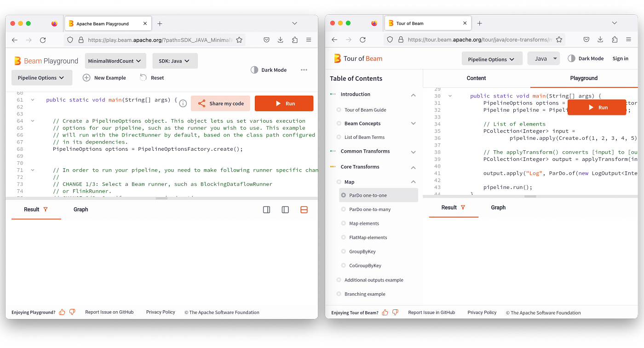Expand the Common Transforms section

413,152
